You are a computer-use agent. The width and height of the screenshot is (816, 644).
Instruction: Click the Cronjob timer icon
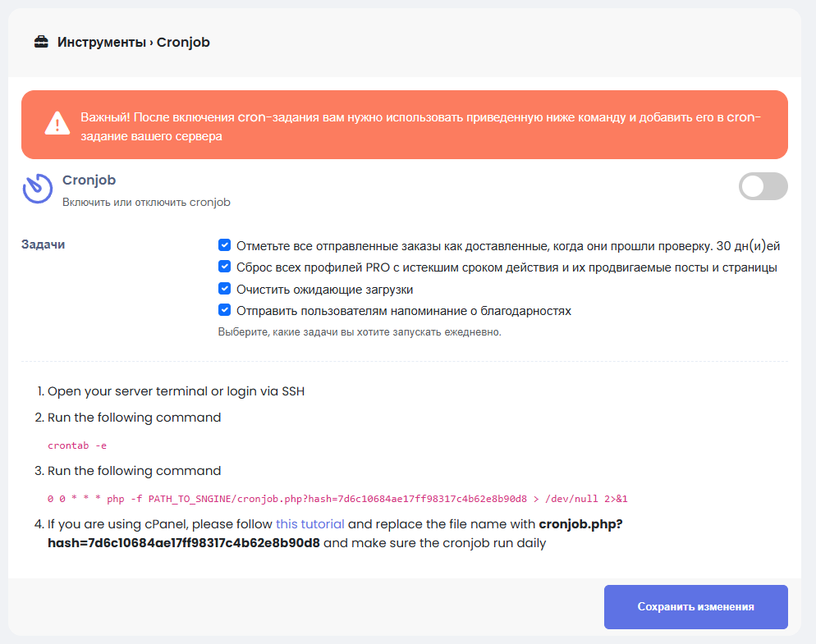pos(37,188)
